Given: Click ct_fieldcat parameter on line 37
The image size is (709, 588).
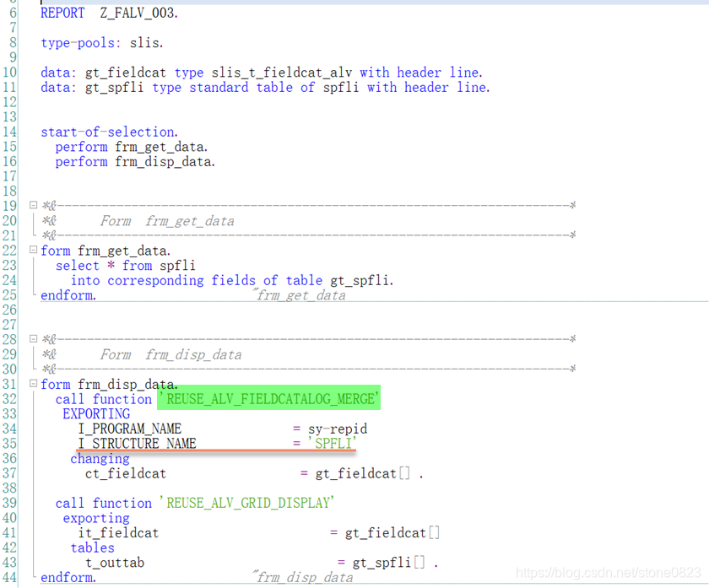Looking at the screenshot, I should [126, 473].
